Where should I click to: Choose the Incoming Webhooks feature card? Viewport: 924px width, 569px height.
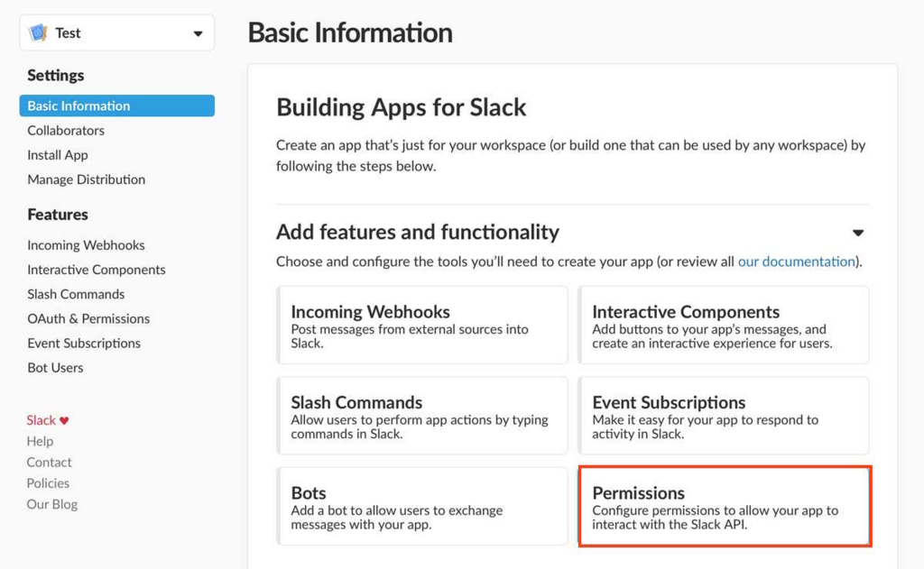(422, 325)
